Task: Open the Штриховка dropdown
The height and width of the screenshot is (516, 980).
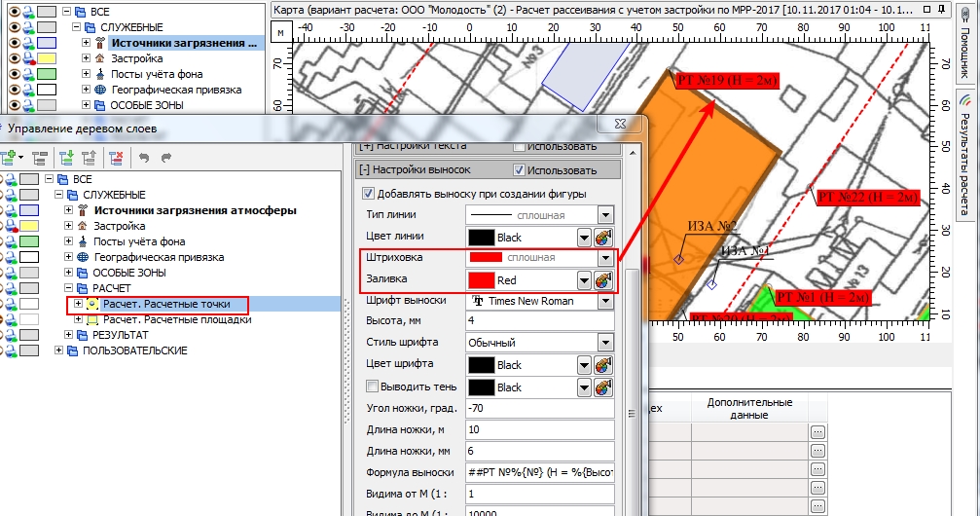Action: [x=605, y=258]
